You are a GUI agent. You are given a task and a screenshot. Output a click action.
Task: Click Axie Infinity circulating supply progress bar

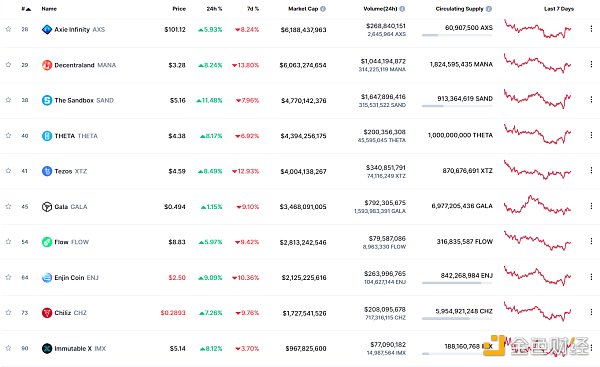pos(457,35)
